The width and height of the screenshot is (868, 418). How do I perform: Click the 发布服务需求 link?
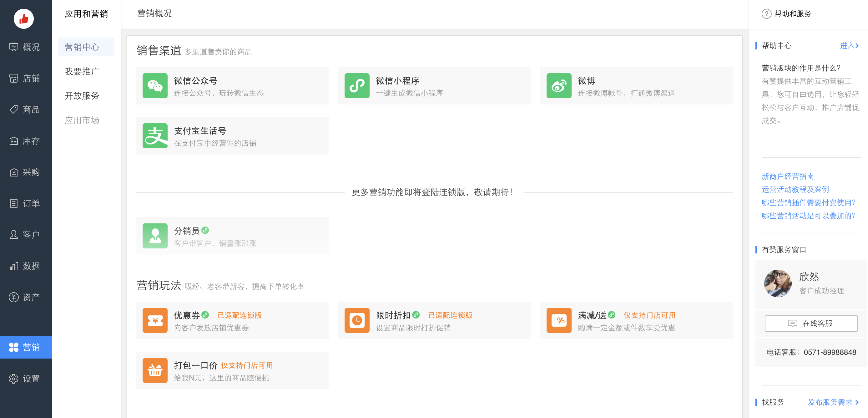(x=833, y=402)
